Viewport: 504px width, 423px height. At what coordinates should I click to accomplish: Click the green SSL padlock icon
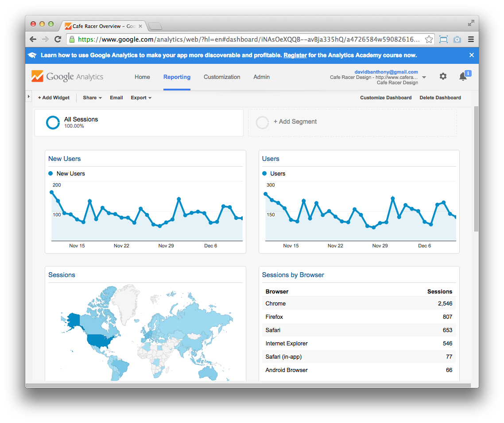pos(72,39)
